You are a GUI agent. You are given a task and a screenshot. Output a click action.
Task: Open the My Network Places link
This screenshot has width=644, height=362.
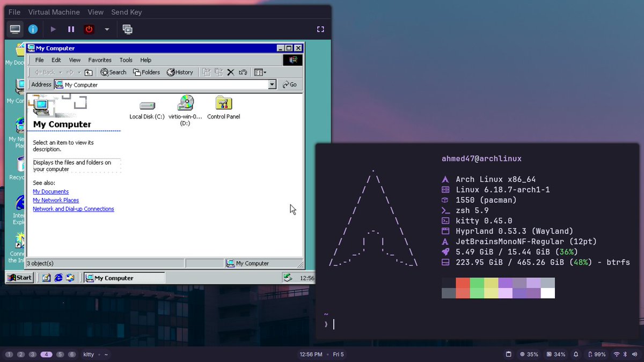click(x=56, y=200)
